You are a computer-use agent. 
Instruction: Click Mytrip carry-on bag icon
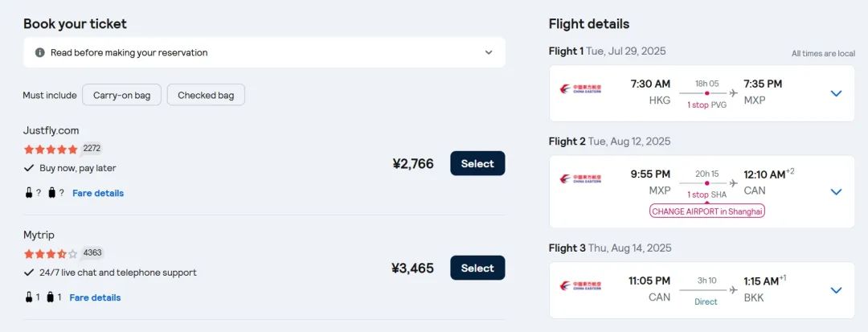(x=29, y=297)
